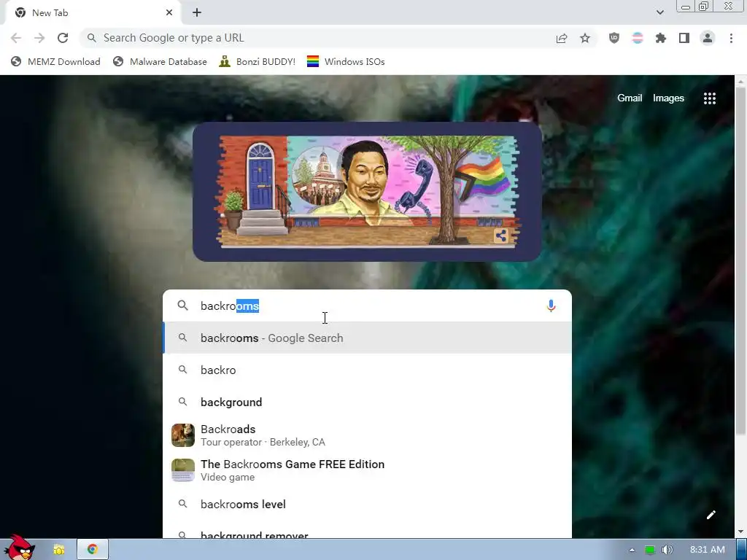Click the Show desktop button
Screen dimensions: 747x560
pyautogui.click(x=742, y=550)
